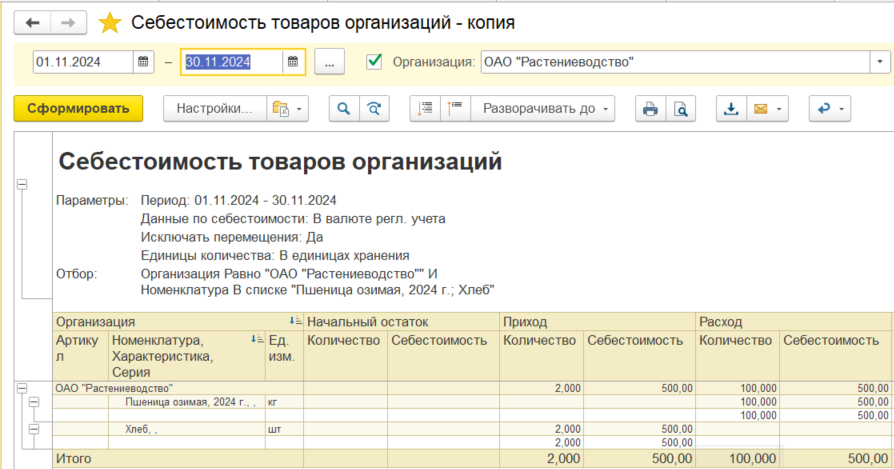
Task: Select the Пшеница озимая, 2024 г. cell
Action: tap(186, 402)
